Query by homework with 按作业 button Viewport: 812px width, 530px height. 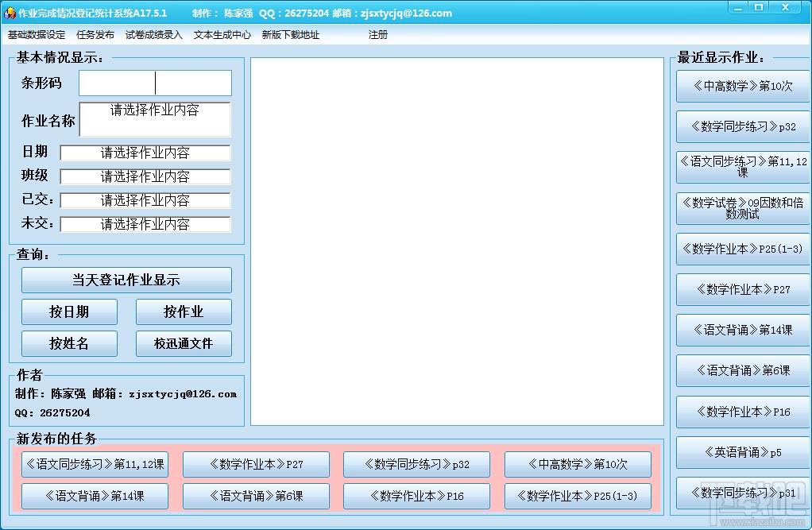(184, 312)
